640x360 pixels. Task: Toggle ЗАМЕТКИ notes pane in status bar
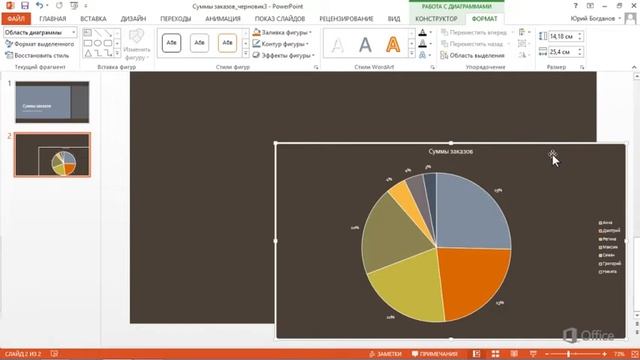pyautogui.click(x=385, y=354)
